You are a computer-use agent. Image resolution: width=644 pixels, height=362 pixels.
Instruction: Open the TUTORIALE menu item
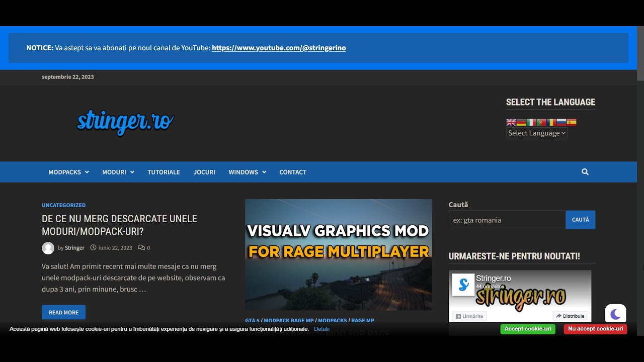point(164,172)
